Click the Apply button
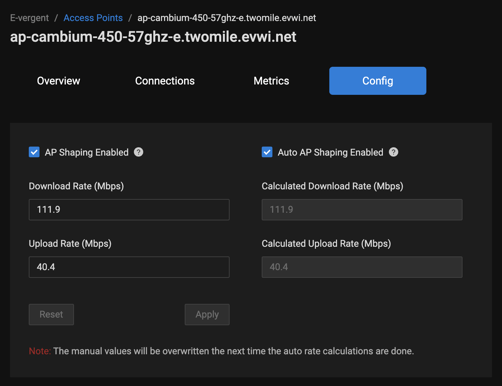This screenshot has height=386, width=502. pos(207,314)
